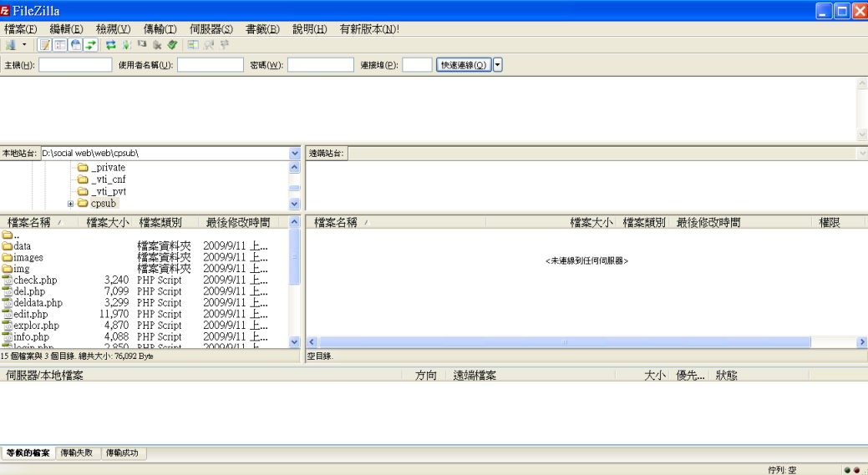This screenshot has width=868, height=475.
Task: Switch to the 傳輸失敗 tab
Action: tap(77, 453)
